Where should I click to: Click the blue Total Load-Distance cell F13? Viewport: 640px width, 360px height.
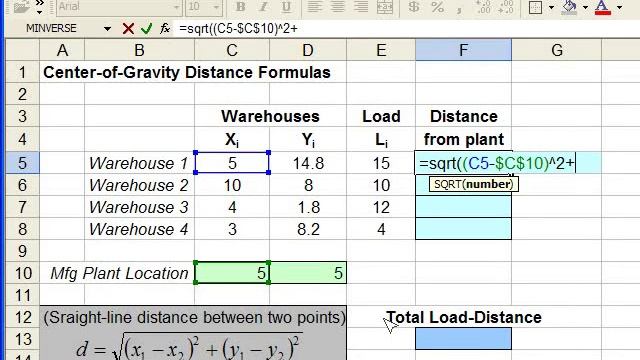463,339
